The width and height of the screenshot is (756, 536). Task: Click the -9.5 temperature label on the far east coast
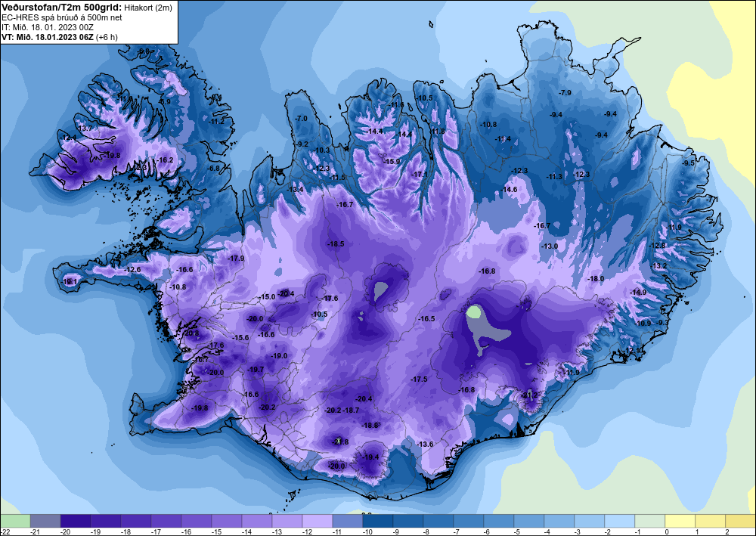tap(689, 163)
